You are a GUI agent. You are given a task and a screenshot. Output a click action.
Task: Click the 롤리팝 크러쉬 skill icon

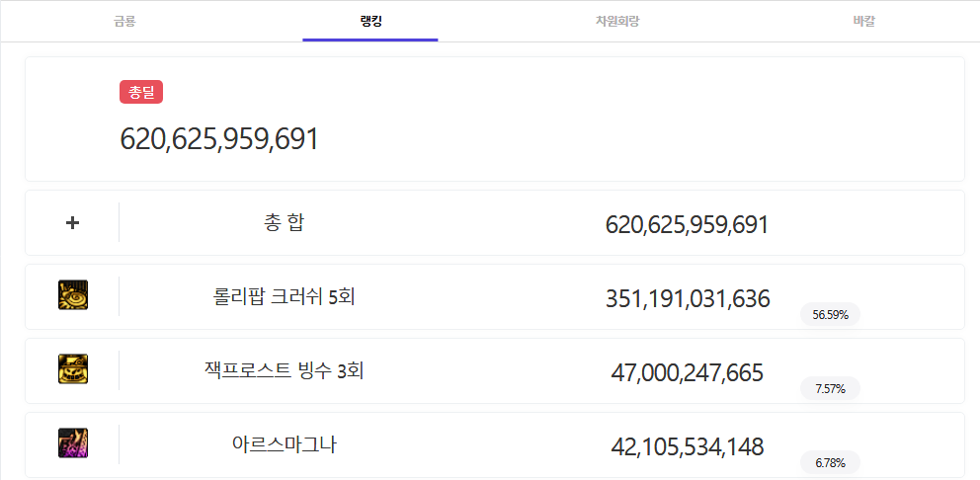(73, 295)
